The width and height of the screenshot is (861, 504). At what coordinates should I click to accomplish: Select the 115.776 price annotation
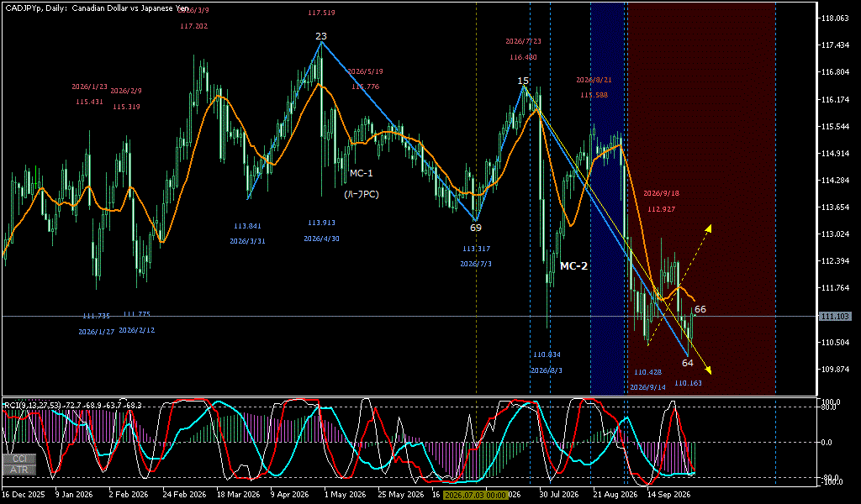[365, 87]
